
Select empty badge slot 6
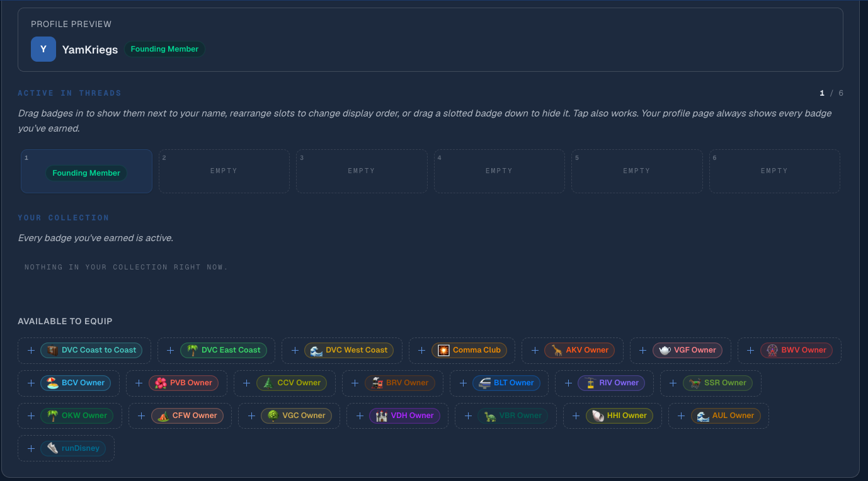pyautogui.click(x=774, y=171)
